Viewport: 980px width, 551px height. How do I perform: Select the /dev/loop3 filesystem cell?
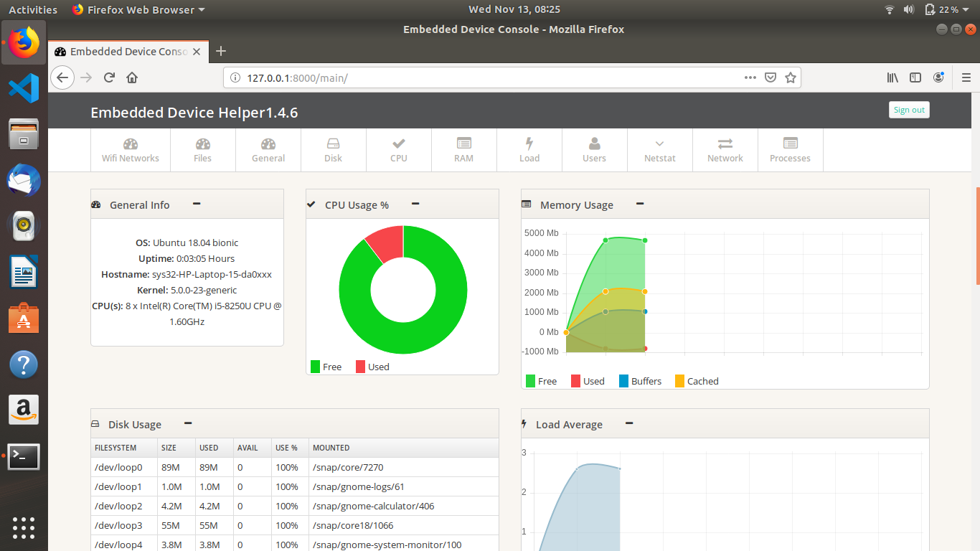pos(124,525)
